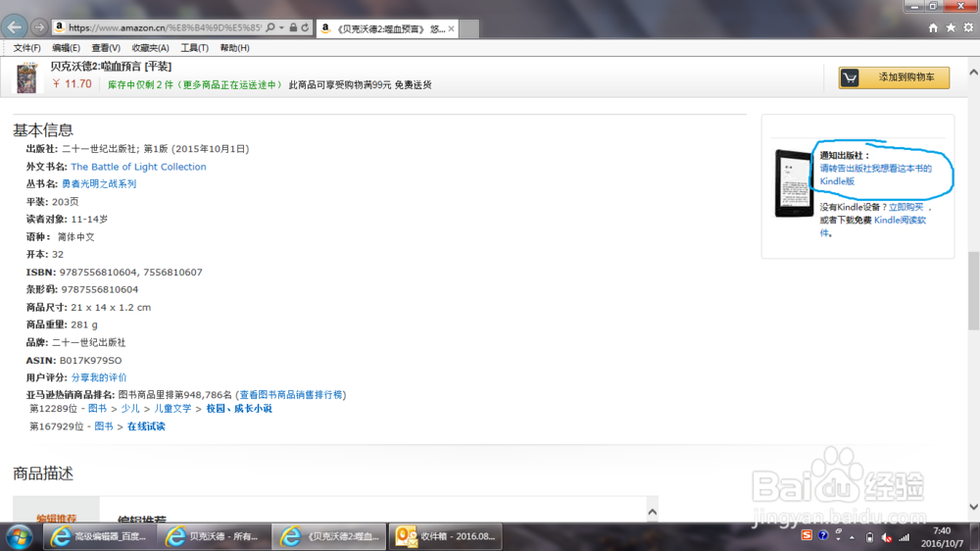Click the 立即购买 Kindle link
Screen dimensions: 980x551
[x=906, y=207]
